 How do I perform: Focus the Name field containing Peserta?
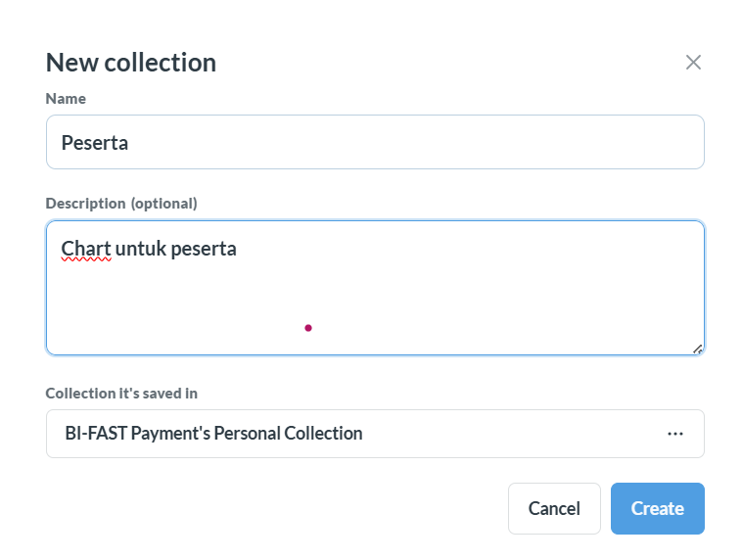point(375,142)
